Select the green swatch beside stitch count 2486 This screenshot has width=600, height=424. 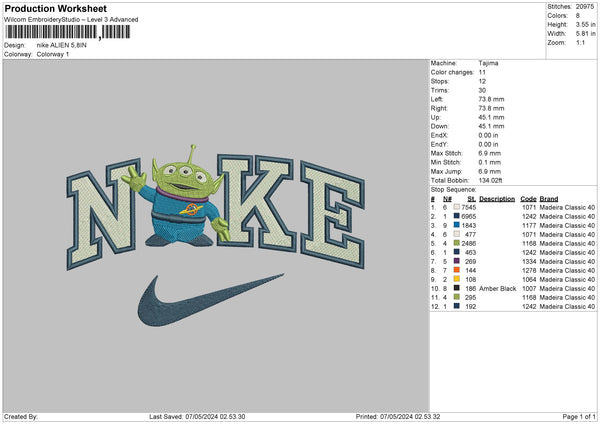(x=457, y=243)
